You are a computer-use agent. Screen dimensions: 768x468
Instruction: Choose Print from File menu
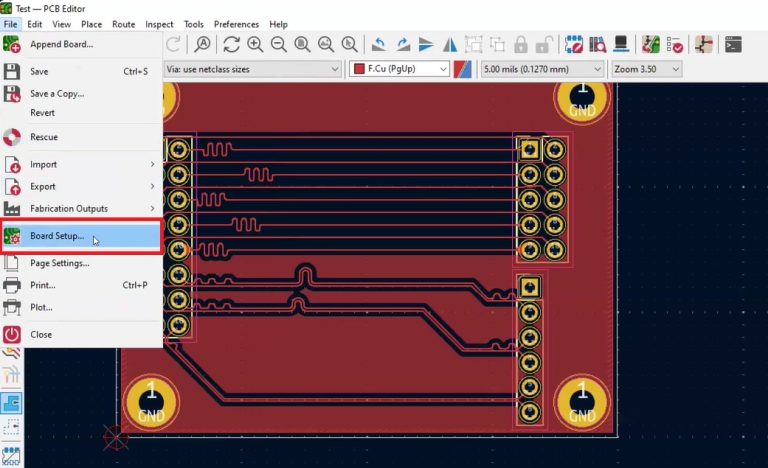81,285
